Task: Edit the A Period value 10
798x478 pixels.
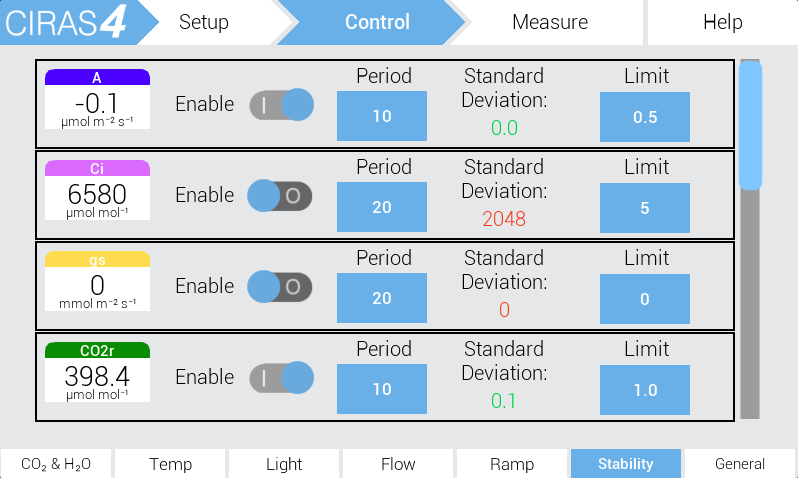Action: (x=382, y=116)
